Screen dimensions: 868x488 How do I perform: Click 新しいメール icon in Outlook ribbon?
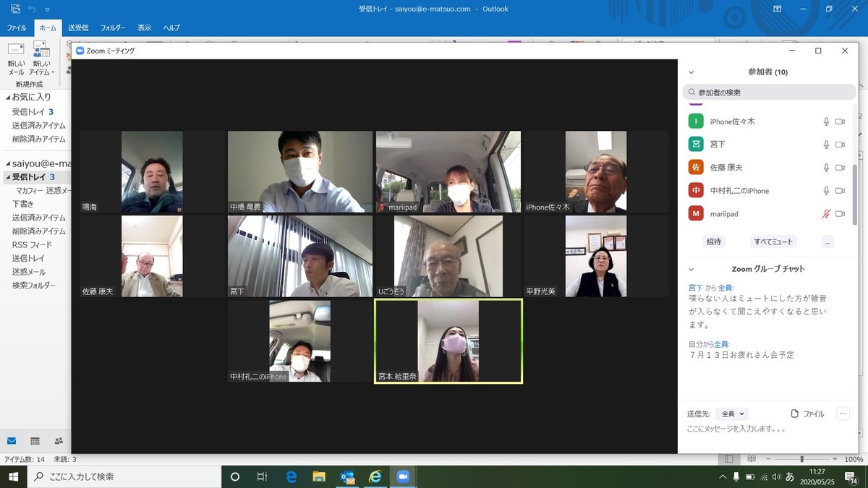[x=16, y=59]
